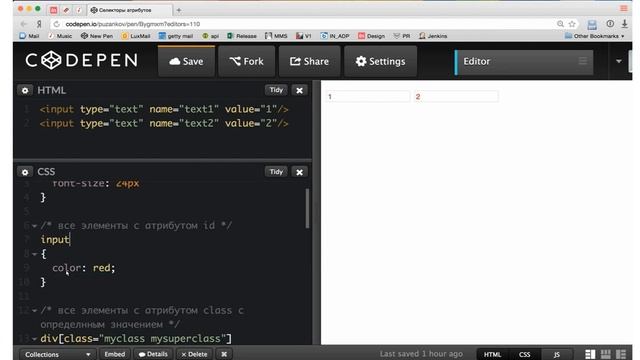The image size is (640, 360).
Task: Save the pen with Save button
Action: [x=187, y=61]
